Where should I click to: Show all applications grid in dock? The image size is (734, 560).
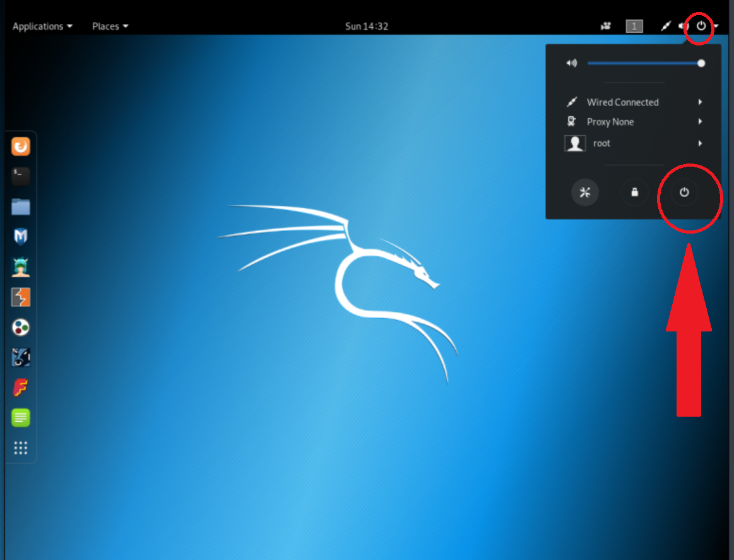21,448
